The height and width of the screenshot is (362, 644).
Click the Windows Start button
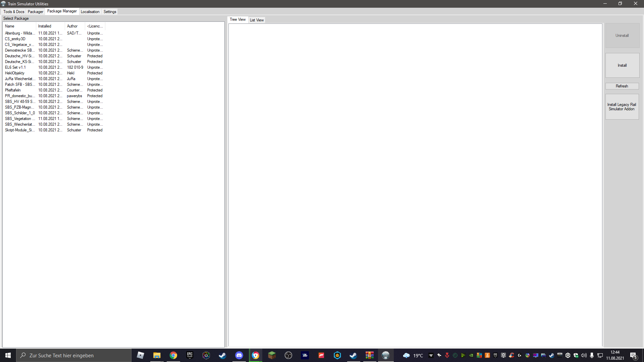[x=8, y=355]
